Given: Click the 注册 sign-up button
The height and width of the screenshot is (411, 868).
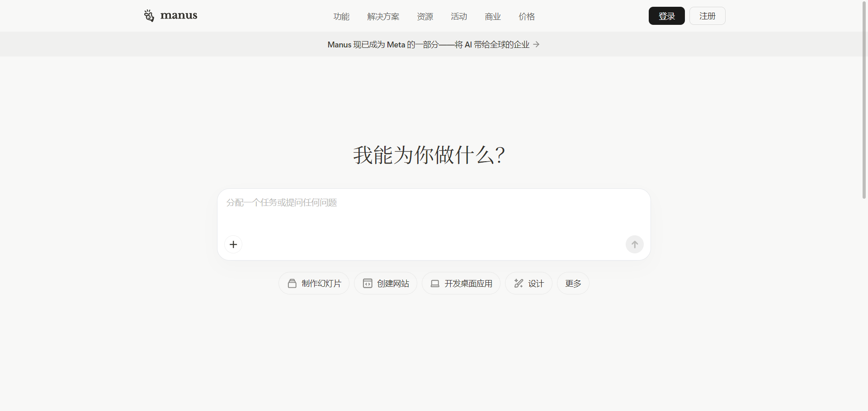Looking at the screenshot, I should tap(707, 16).
